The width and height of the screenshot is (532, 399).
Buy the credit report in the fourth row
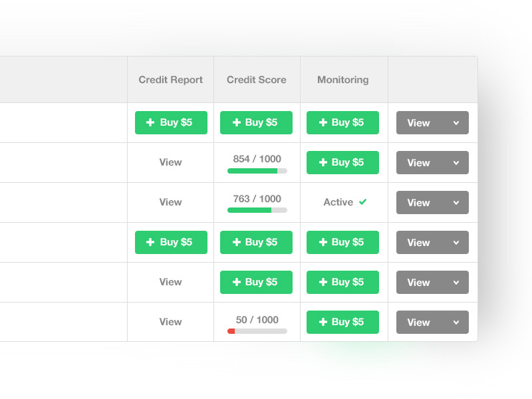[171, 242]
